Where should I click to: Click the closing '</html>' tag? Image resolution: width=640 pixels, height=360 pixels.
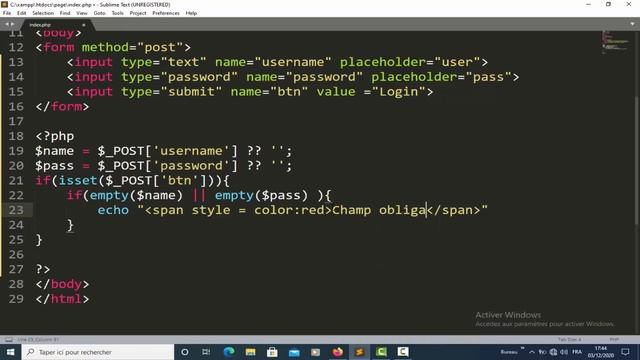(62, 299)
